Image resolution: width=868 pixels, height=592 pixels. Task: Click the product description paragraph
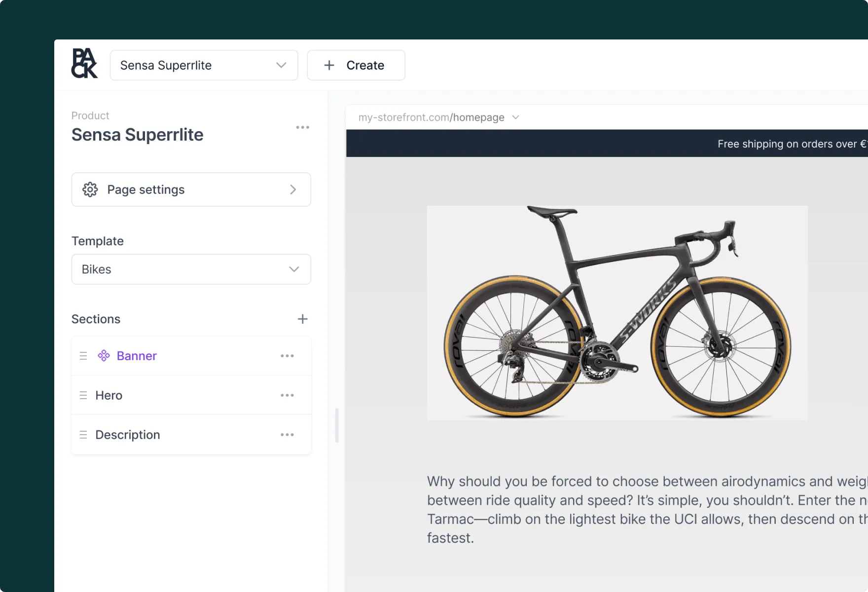(x=647, y=510)
